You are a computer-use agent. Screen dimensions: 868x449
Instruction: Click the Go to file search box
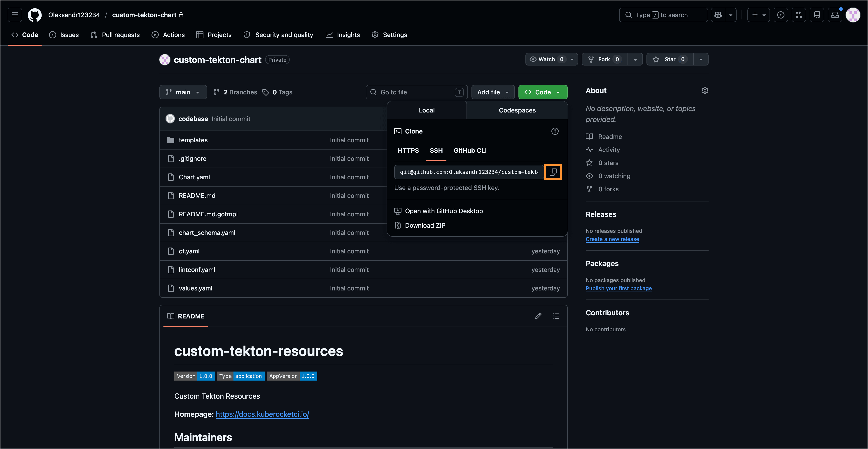pos(416,92)
